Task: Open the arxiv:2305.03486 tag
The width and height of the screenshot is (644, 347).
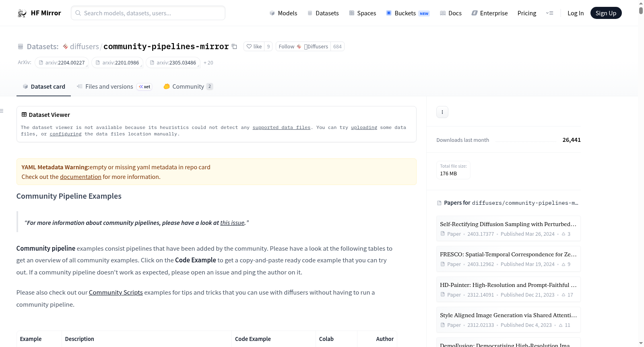Action: [x=173, y=63]
